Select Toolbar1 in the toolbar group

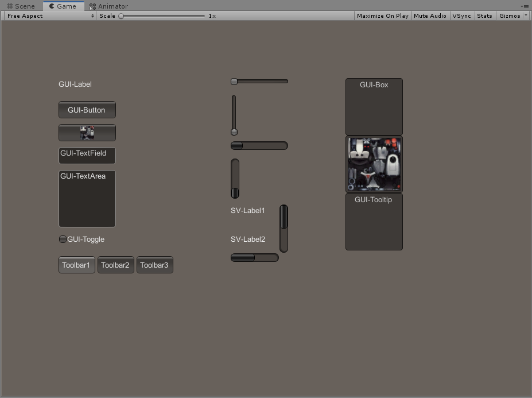(76, 265)
